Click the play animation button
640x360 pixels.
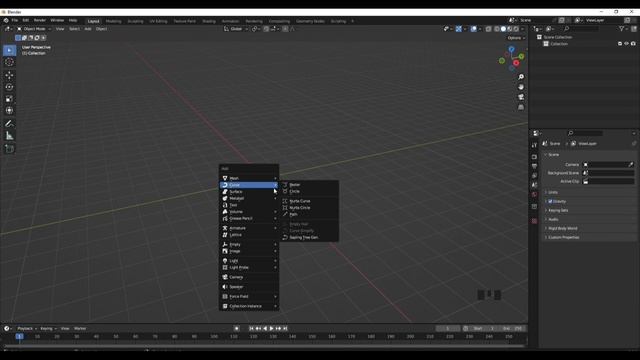coord(271,329)
